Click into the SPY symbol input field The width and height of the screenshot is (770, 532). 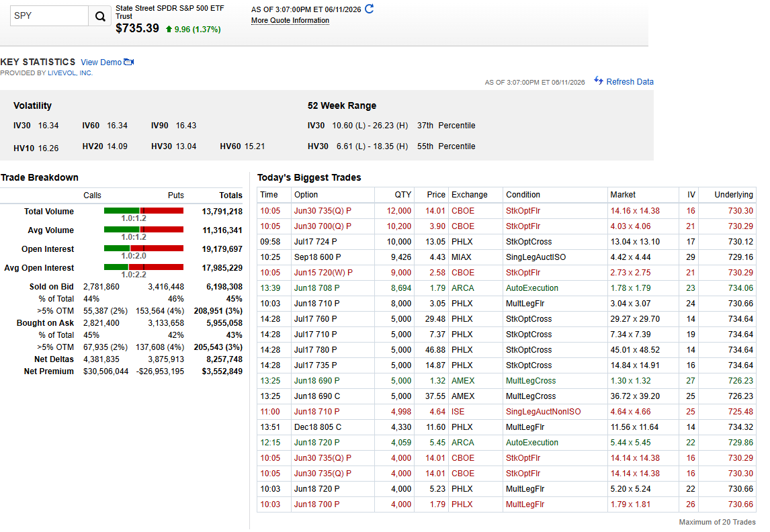pyautogui.click(x=49, y=16)
